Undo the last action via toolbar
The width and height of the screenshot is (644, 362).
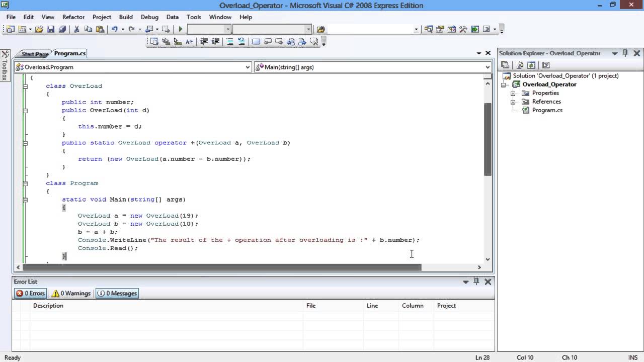click(115, 29)
